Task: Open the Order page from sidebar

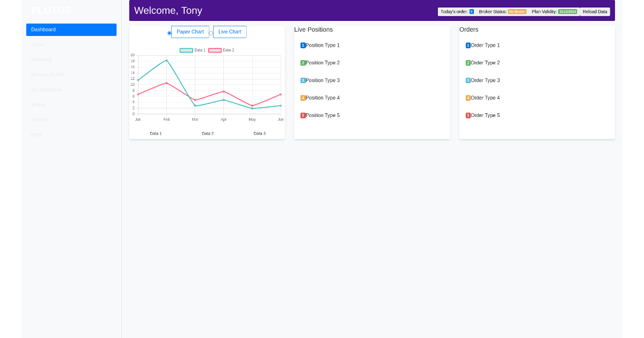Action: [x=37, y=45]
